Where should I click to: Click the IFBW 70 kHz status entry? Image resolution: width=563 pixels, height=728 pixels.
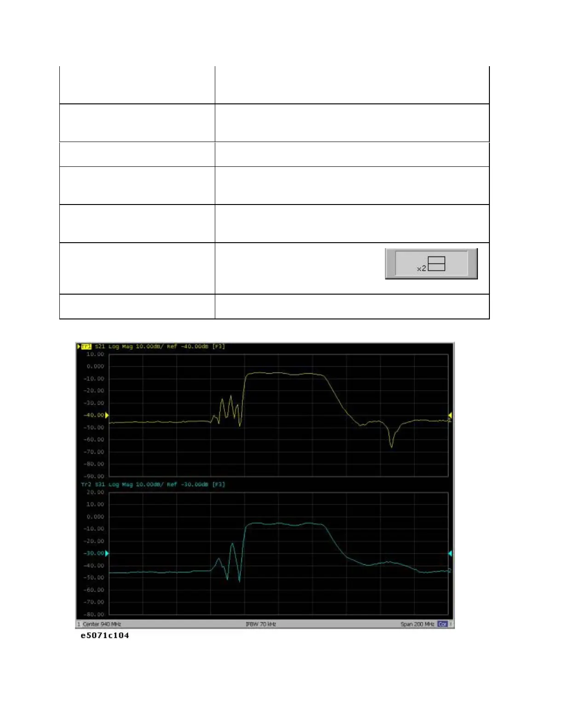pos(261,624)
